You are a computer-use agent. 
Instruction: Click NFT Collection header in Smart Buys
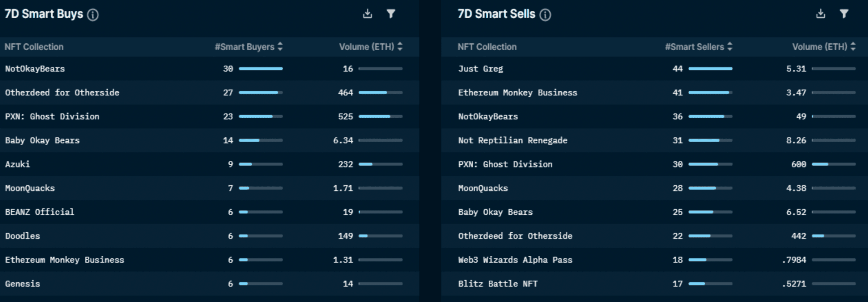34,47
